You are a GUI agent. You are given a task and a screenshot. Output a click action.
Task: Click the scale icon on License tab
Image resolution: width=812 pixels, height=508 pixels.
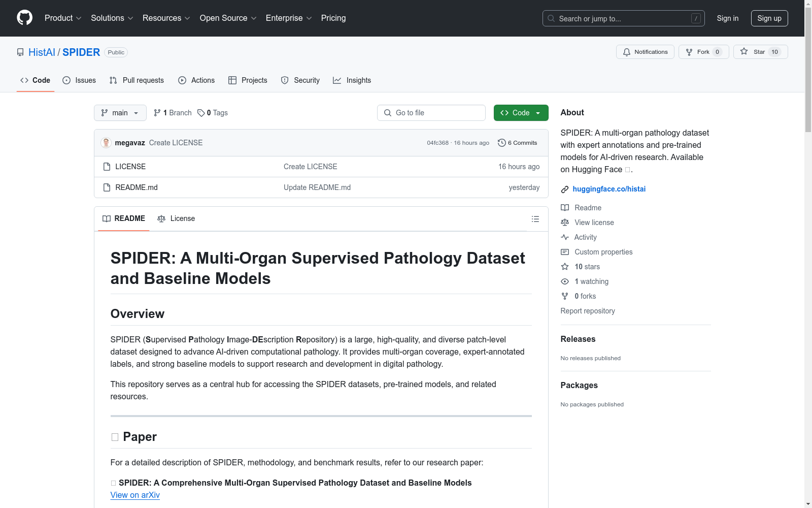click(161, 218)
